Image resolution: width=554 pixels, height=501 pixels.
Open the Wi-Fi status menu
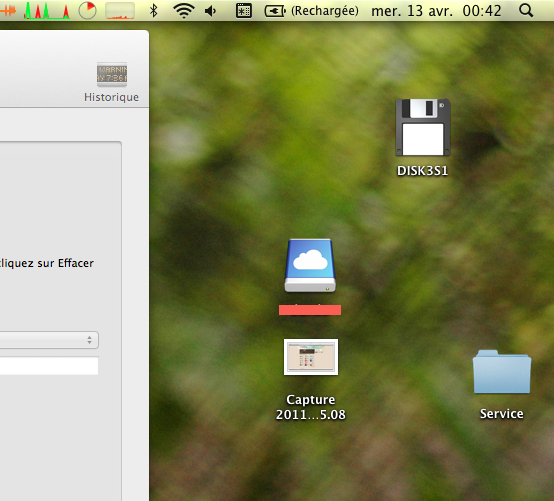[x=184, y=11]
